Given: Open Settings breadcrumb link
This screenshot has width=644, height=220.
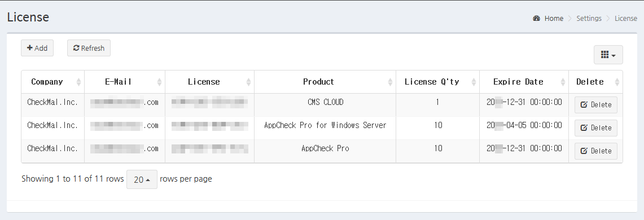Looking at the screenshot, I should click(589, 19).
